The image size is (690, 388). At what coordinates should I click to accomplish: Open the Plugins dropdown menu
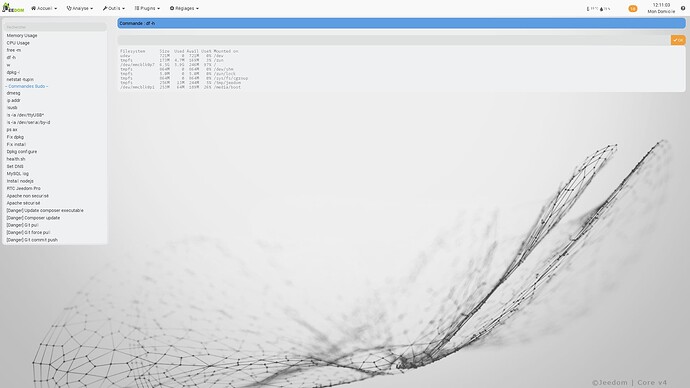tap(147, 8)
